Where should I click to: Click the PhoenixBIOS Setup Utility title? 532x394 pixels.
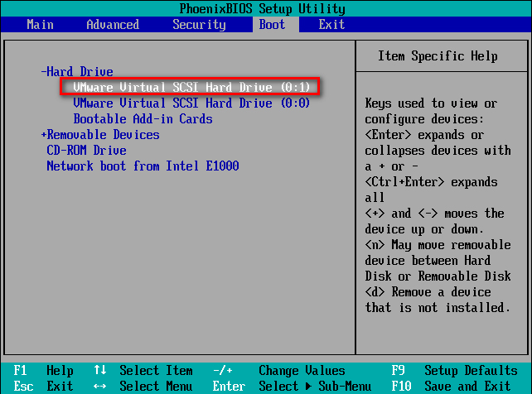(262, 9)
